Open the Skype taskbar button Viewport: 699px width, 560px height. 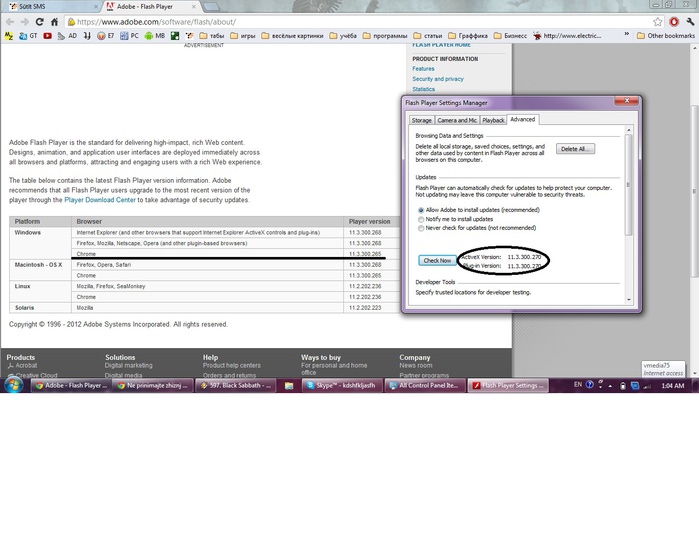(x=342, y=386)
